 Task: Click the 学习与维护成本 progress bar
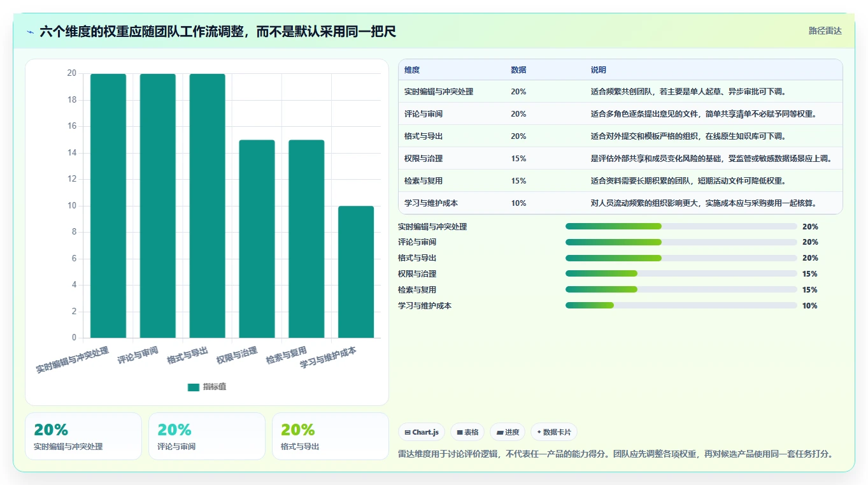(x=681, y=305)
